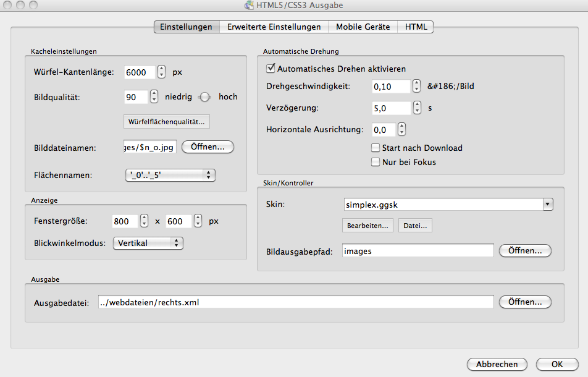
Task: Increase Würfel-Kantenlänge with stepper arrows
Action: pos(162,69)
